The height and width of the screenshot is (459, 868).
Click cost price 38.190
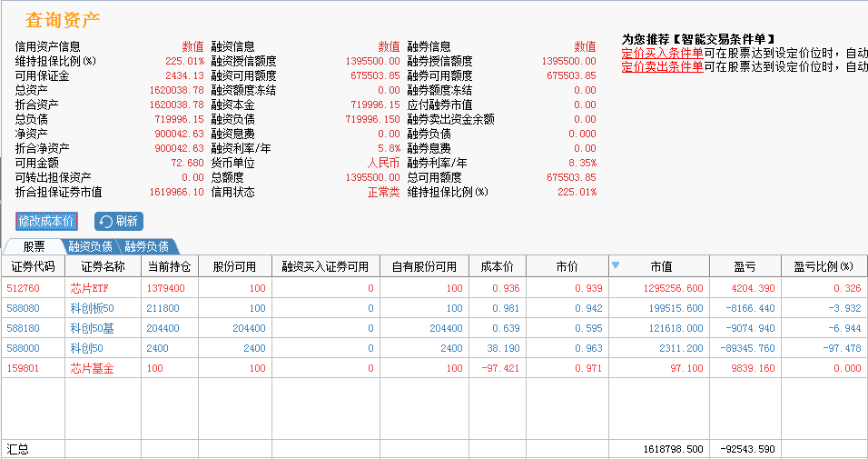tap(503, 348)
